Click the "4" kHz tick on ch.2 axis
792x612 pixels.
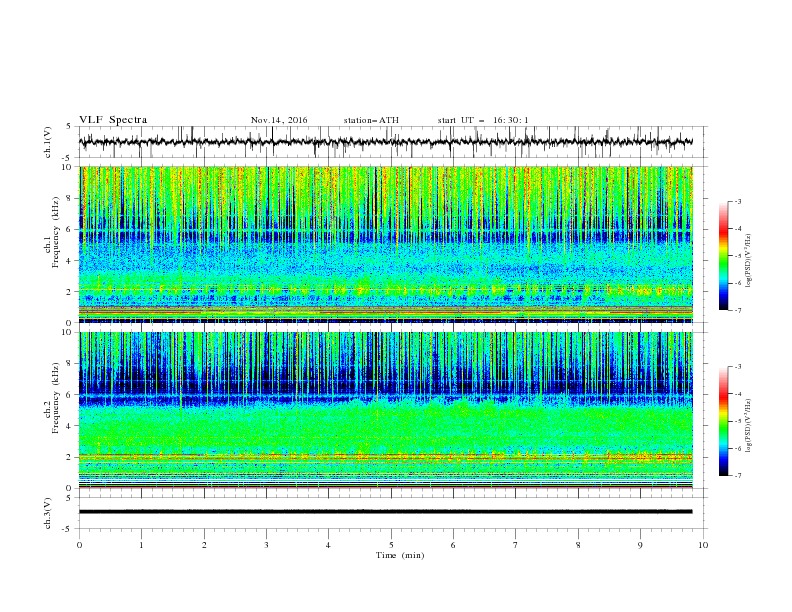click(70, 426)
